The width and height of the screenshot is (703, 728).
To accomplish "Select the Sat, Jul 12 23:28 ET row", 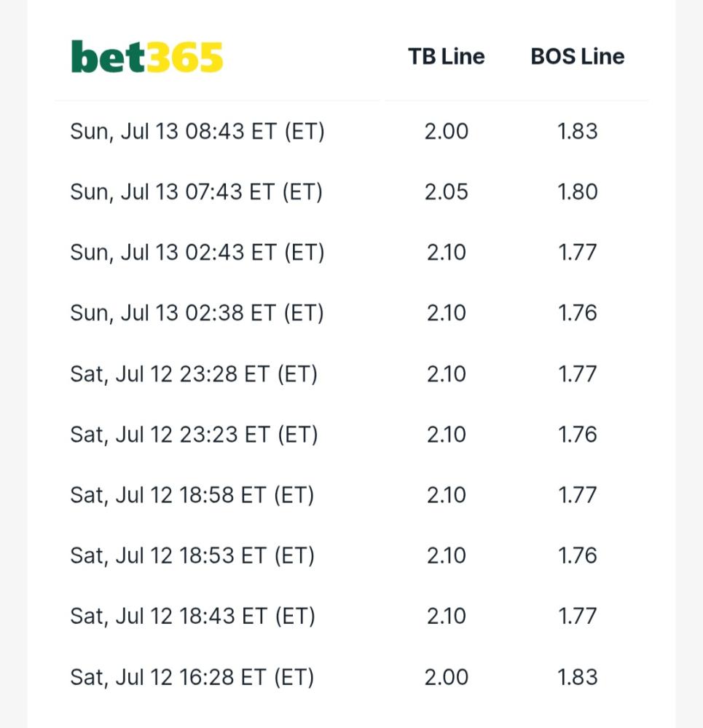I will pos(351,373).
